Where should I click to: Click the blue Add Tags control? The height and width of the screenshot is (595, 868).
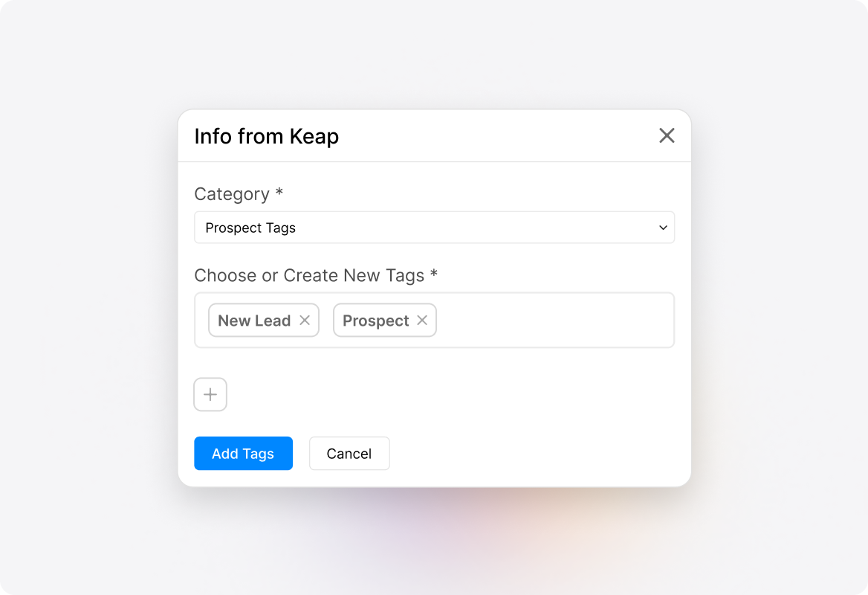[x=243, y=453]
